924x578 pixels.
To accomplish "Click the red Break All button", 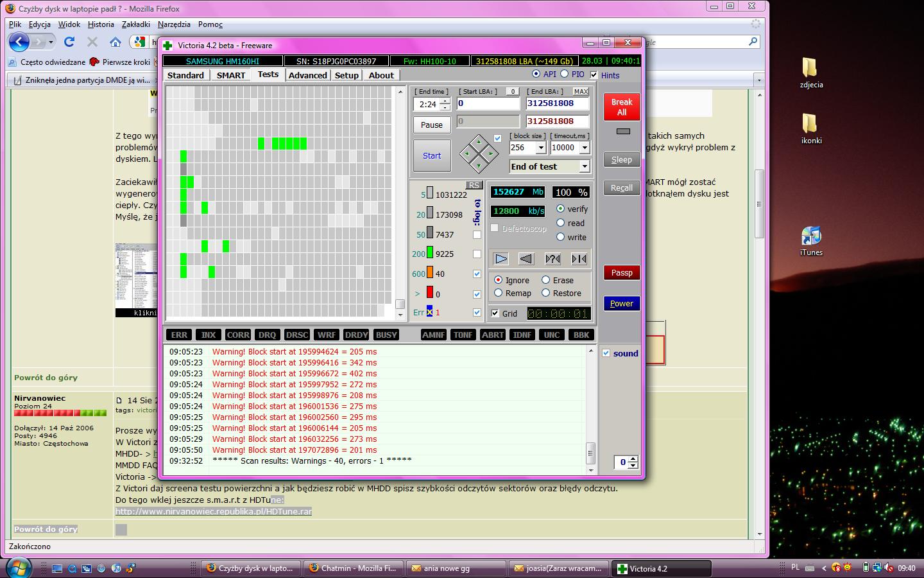I will [622, 107].
